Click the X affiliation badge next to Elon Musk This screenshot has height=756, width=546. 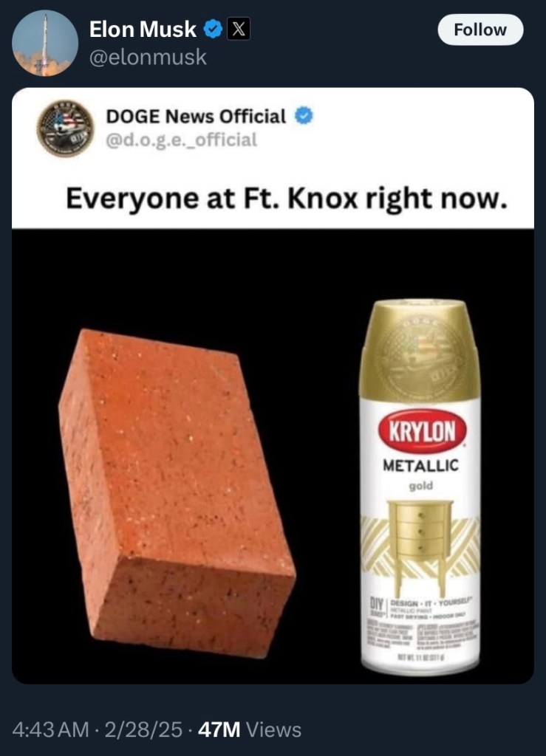pos(238,29)
